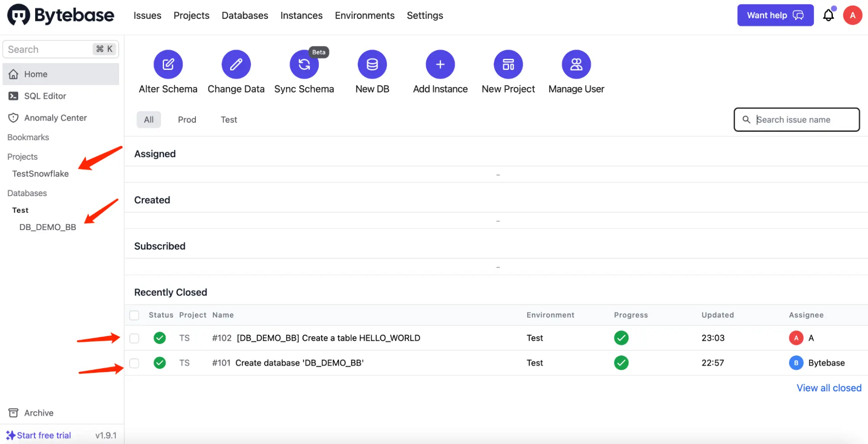
Task: Click the Test environment cell in the #101 row
Action: pos(535,363)
